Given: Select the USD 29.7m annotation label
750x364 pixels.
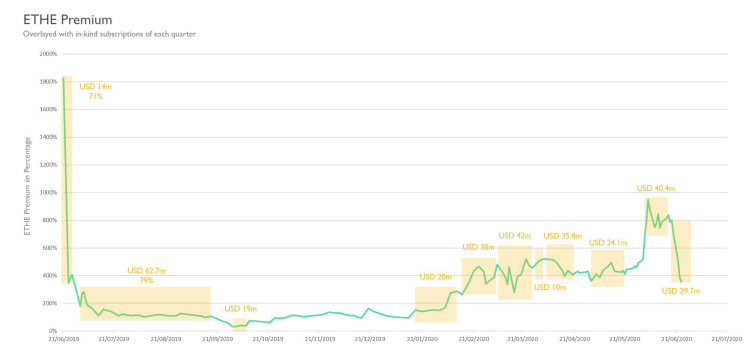Looking at the screenshot, I should tap(681, 291).
